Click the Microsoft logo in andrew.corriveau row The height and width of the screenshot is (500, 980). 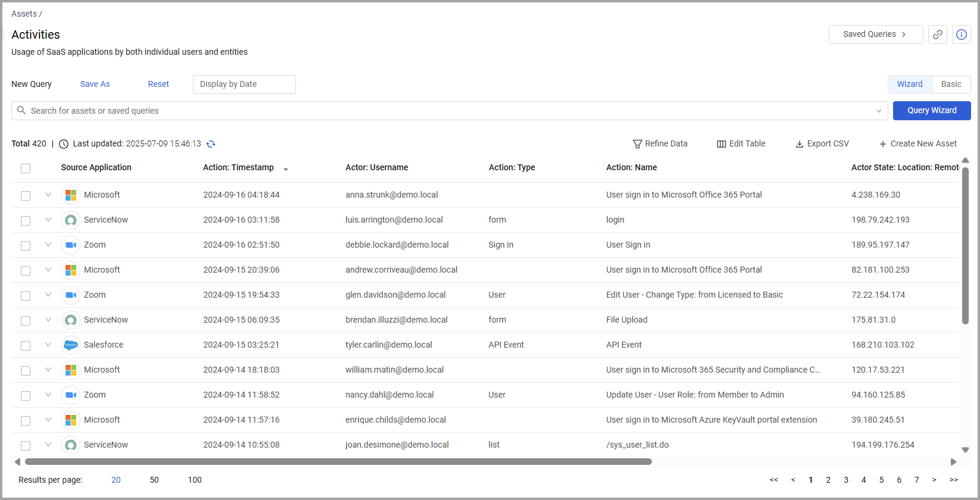(x=71, y=270)
